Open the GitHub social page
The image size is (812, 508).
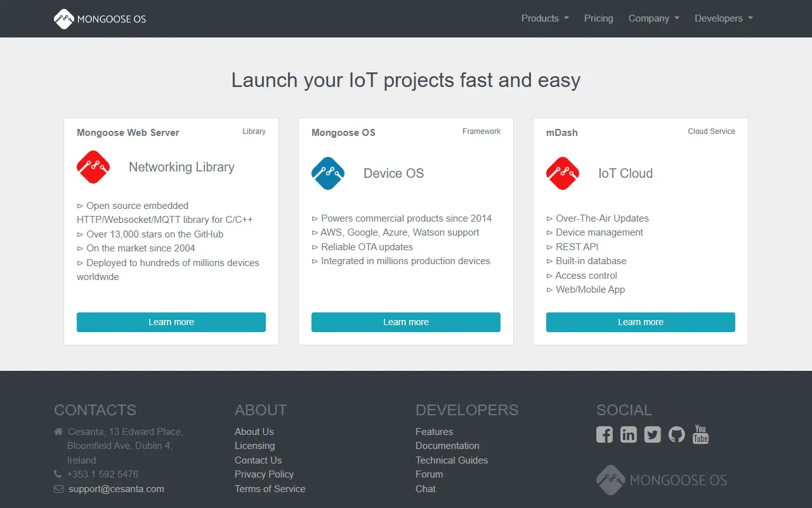coord(677,434)
